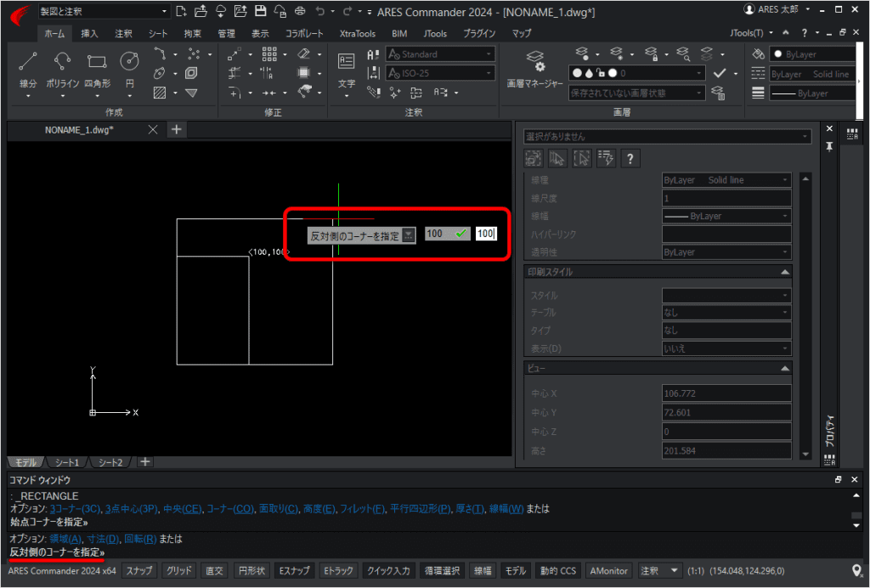Click the ribbon help question mark
Viewport: 870px width, 588px height.
pyautogui.click(x=804, y=33)
